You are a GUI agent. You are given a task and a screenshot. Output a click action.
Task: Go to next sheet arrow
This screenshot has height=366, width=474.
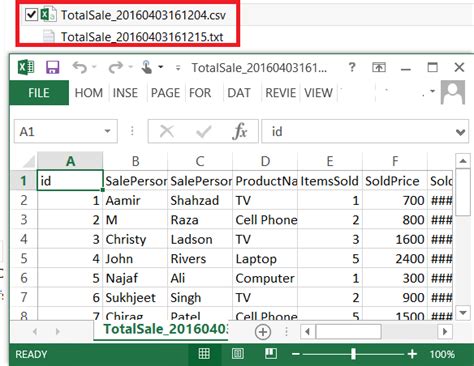58,331
